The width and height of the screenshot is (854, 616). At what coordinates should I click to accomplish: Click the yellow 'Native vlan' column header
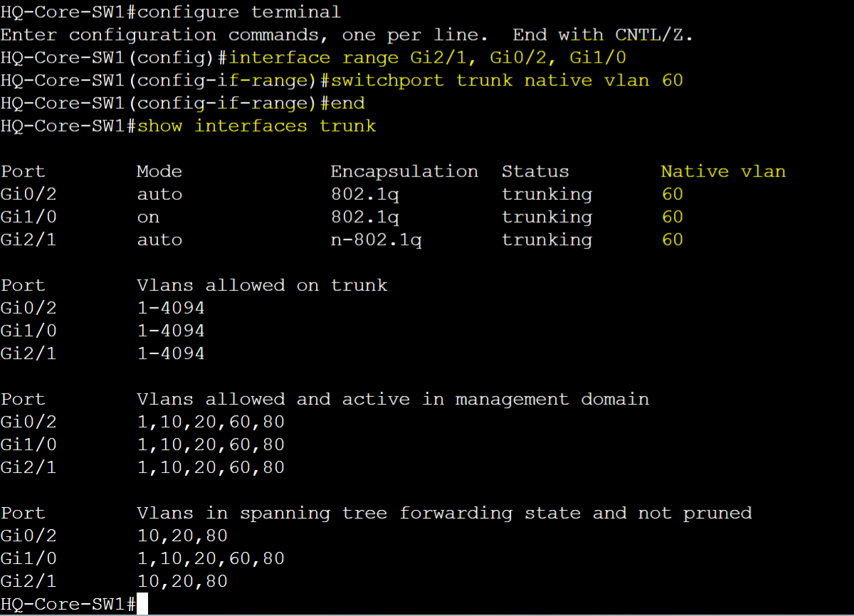(x=723, y=171)
